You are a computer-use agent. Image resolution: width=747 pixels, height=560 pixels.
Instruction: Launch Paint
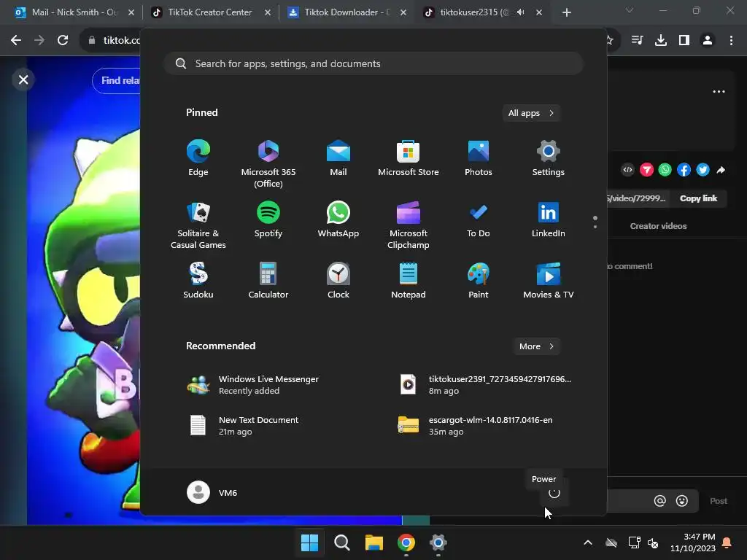(x=479, y=281)
